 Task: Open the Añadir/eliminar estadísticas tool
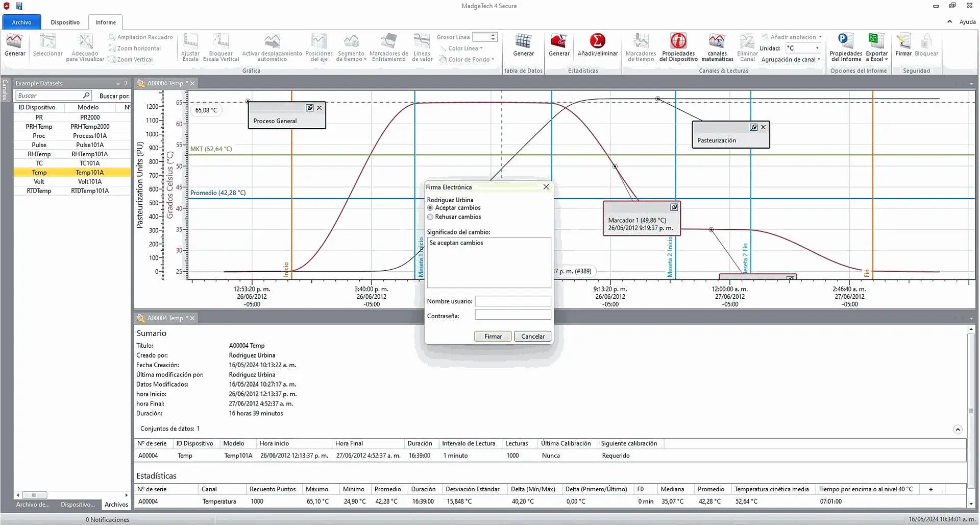597,45
